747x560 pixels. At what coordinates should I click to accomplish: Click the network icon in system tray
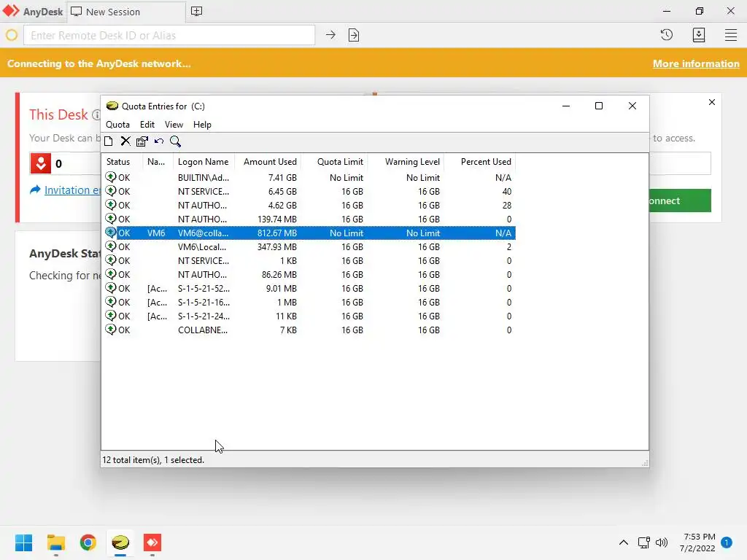tap(644, 542)
